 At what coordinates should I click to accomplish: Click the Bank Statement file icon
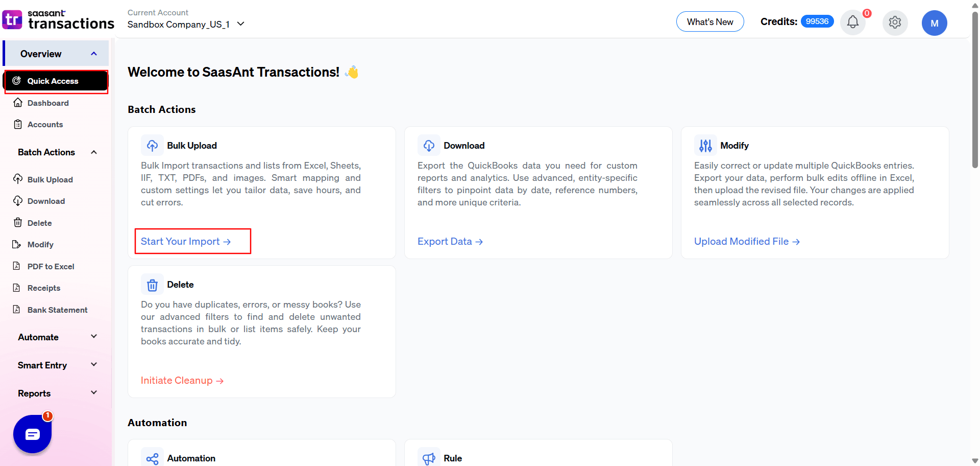[17, 310]
